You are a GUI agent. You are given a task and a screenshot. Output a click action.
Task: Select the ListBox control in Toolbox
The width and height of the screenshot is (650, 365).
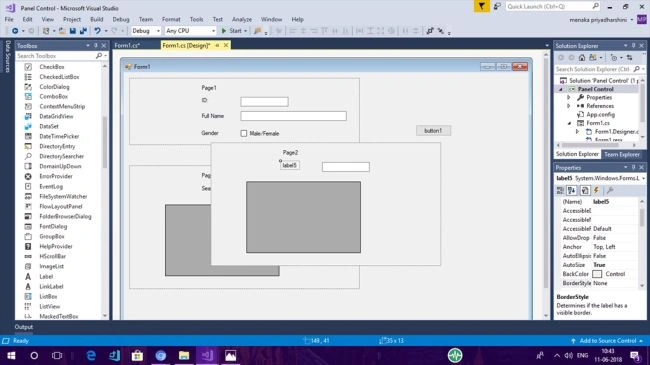[x=48, y=297]
